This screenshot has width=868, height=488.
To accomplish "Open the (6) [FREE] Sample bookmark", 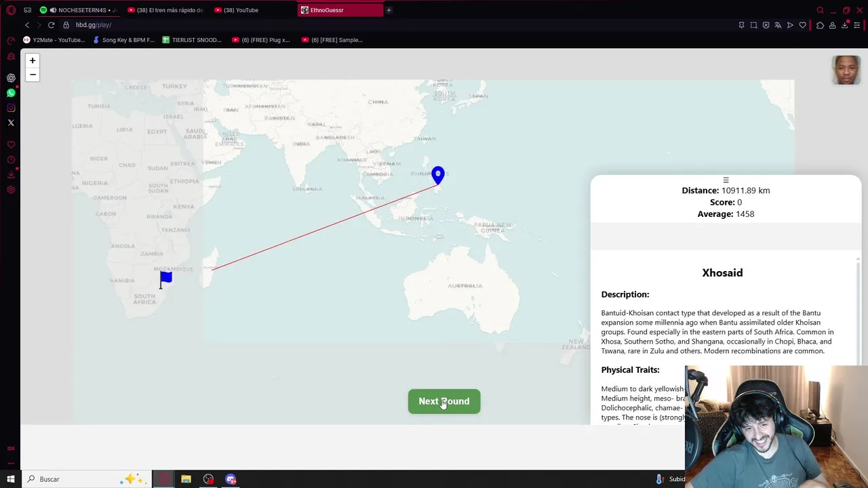I will (x=332, y=40).
